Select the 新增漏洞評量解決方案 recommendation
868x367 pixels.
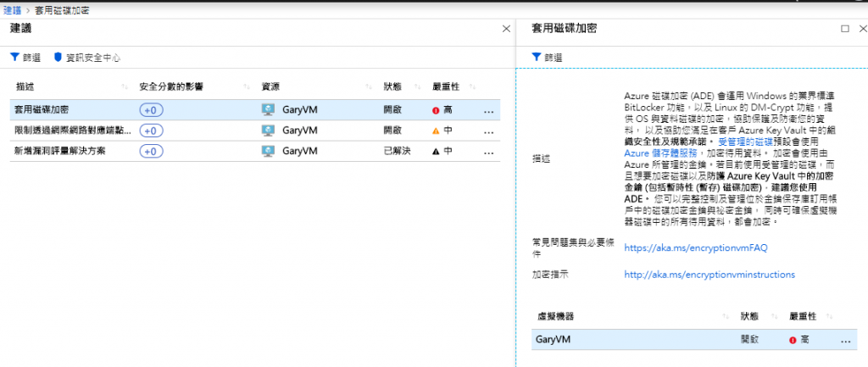pos(255,151)
